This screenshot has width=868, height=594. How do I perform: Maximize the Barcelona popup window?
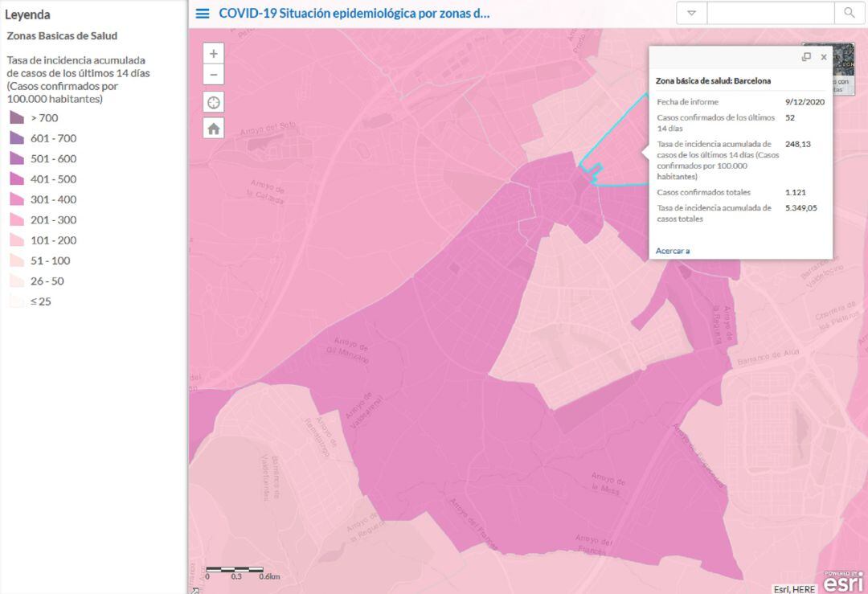coord(806,57)
